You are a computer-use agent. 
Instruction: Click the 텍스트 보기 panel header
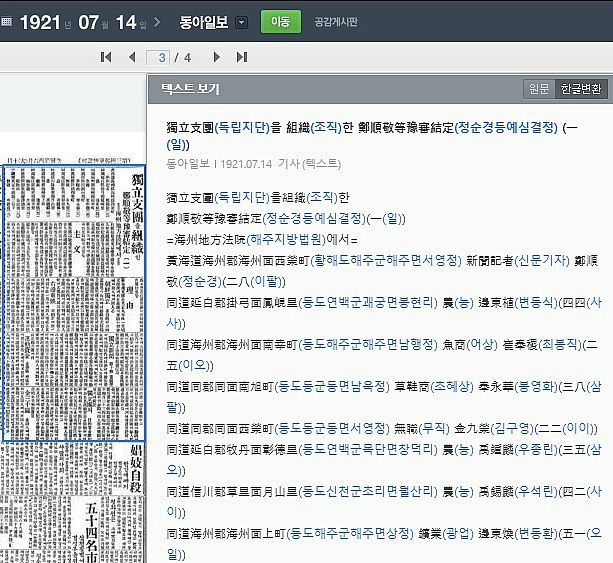[x=191, y=89]
